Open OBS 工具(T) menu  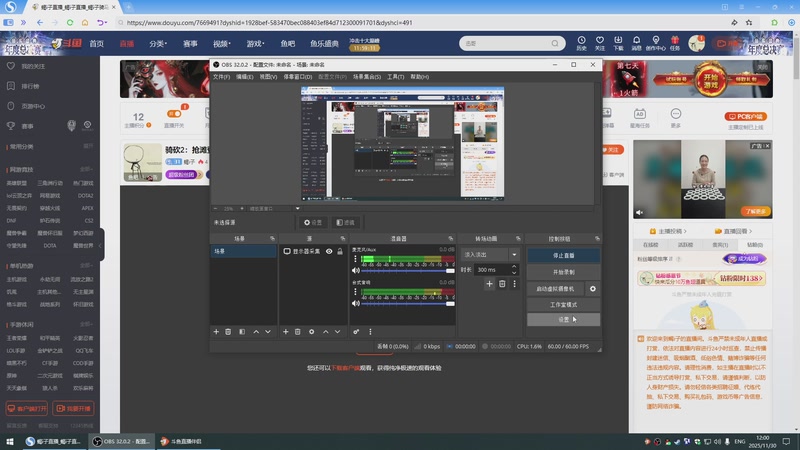395,77
